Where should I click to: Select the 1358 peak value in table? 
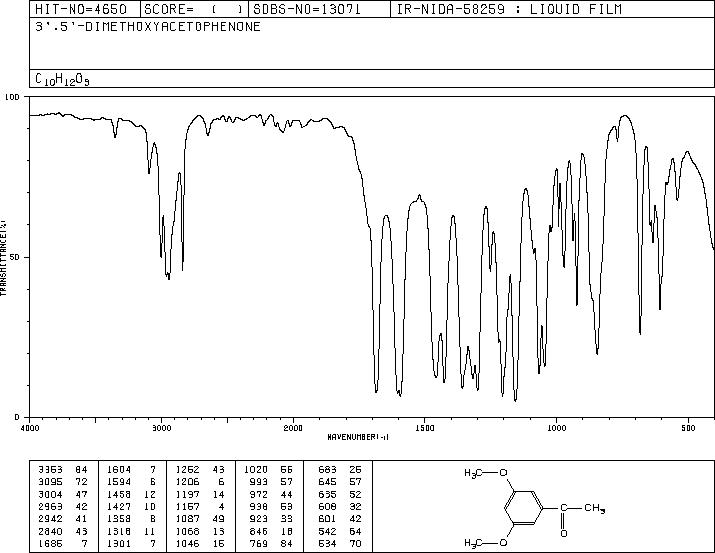(119, 519)
